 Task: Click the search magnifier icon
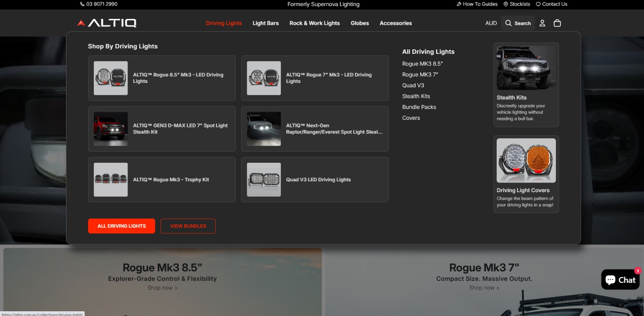click(508, 23)
